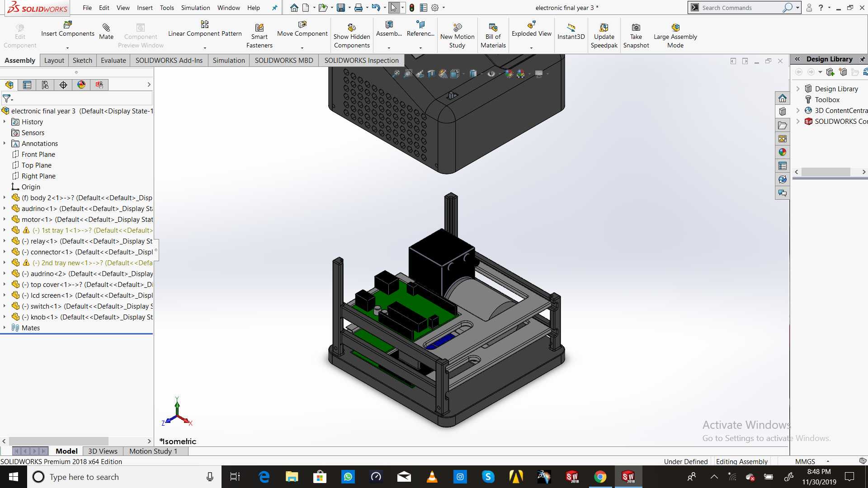Activate the Move Component tool
The height and width of the screenshot is (488, 868).
coord(302,29)
